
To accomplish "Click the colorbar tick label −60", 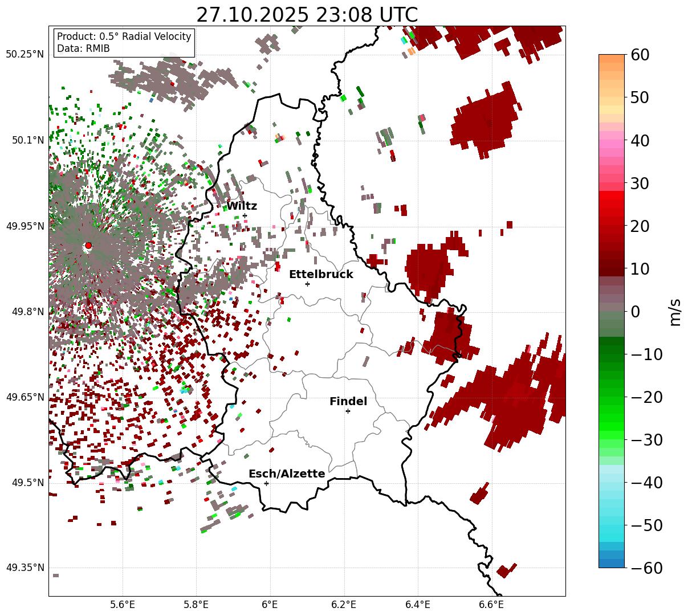I will coord(647,568).
